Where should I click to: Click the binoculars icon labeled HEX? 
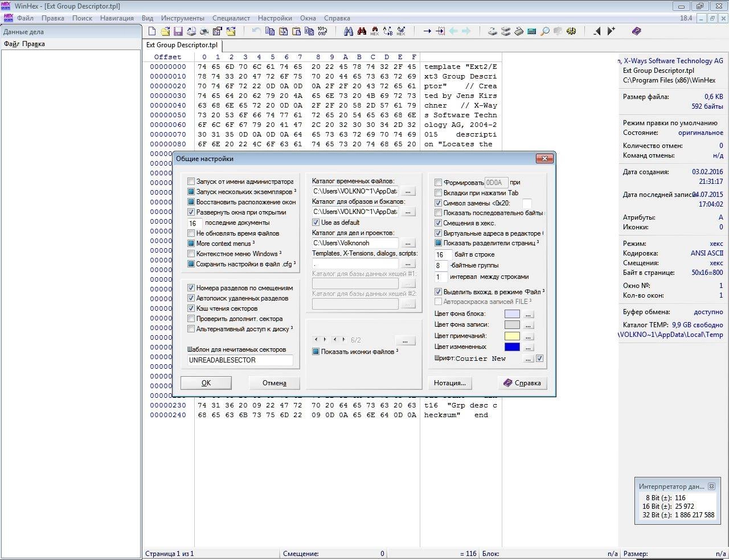tap(375, 31)
